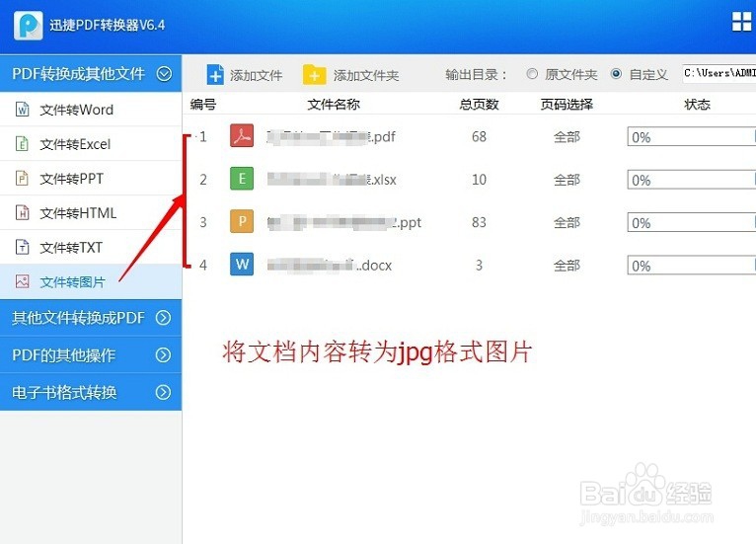
Task: Expand the 电子书格式转换 section chevron
Action: (164, 392)
